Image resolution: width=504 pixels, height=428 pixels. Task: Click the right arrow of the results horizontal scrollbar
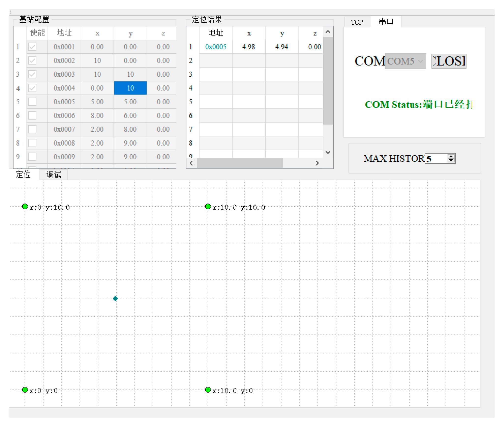[x=317, y=163]
